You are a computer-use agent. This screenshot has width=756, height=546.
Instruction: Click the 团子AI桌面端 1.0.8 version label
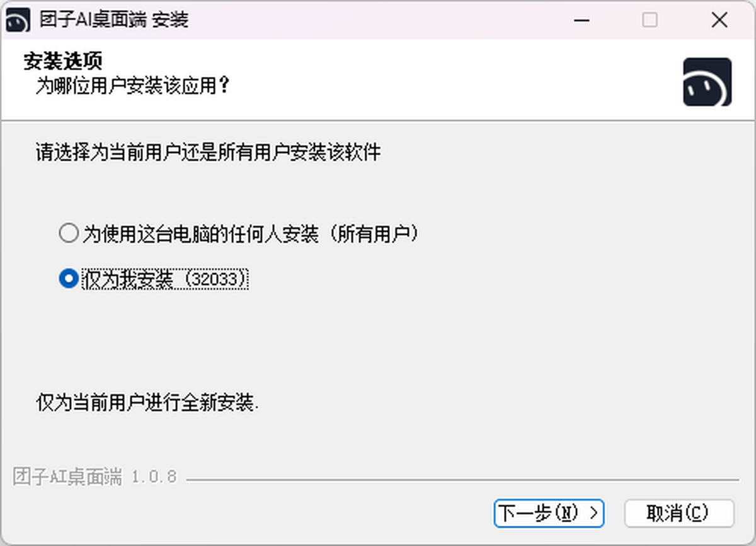pos(95,477)
